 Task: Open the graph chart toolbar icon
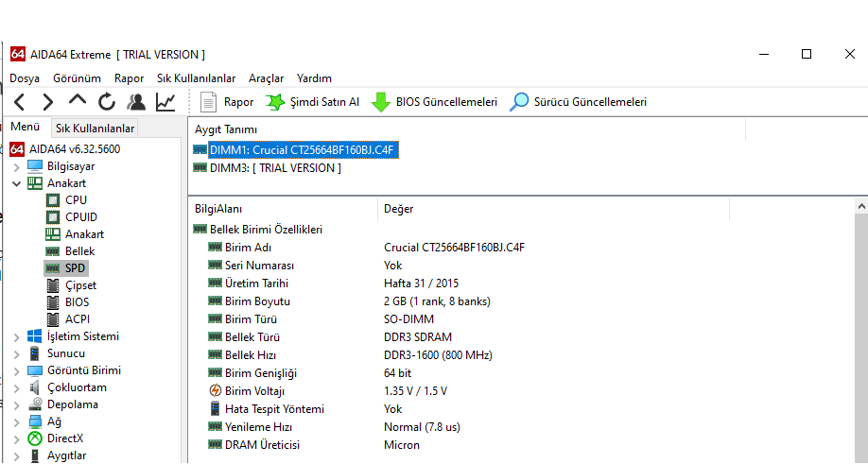[x=165, y=102]
